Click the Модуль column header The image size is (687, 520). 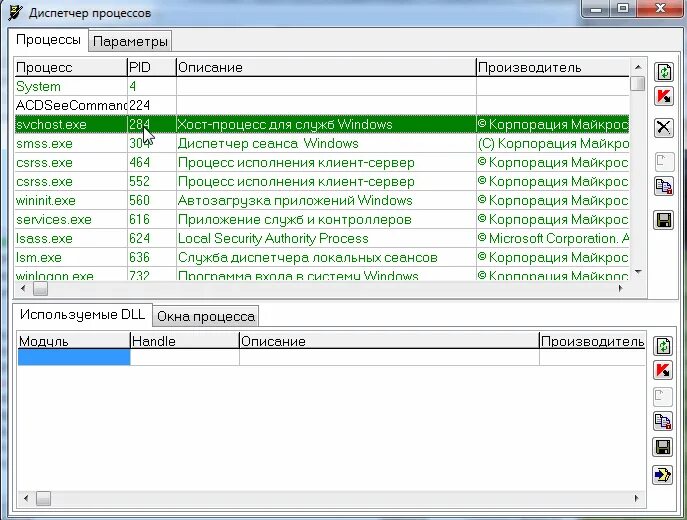coord(74,341)
